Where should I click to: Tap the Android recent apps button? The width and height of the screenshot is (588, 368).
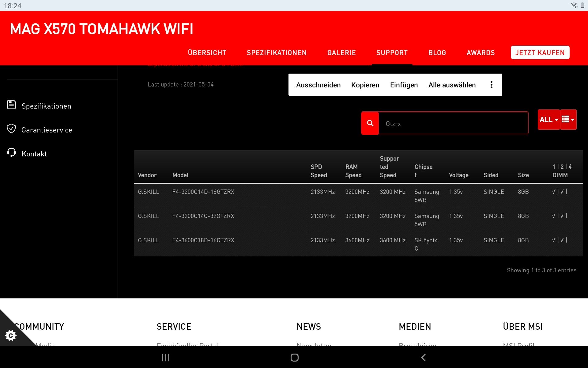[x=166, y=357]
